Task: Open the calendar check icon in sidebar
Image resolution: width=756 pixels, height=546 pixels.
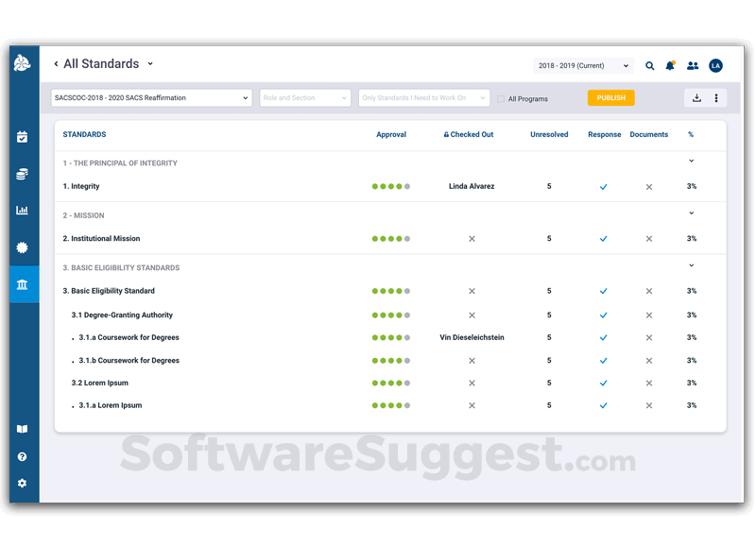Action: 23,137
